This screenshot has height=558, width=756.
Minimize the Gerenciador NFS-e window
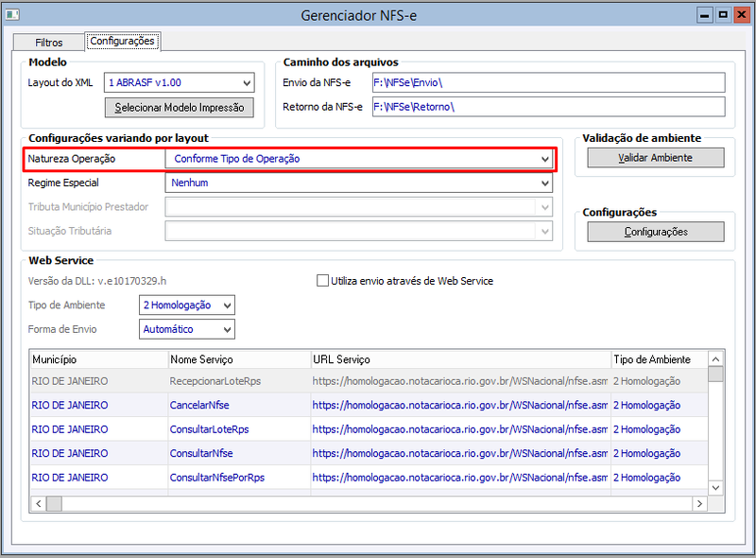[x=704, y=15]
